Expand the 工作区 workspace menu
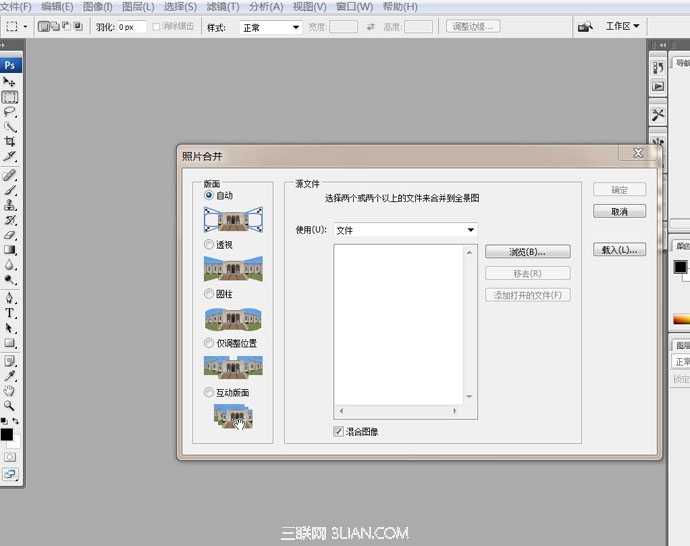 click(623, 26)
